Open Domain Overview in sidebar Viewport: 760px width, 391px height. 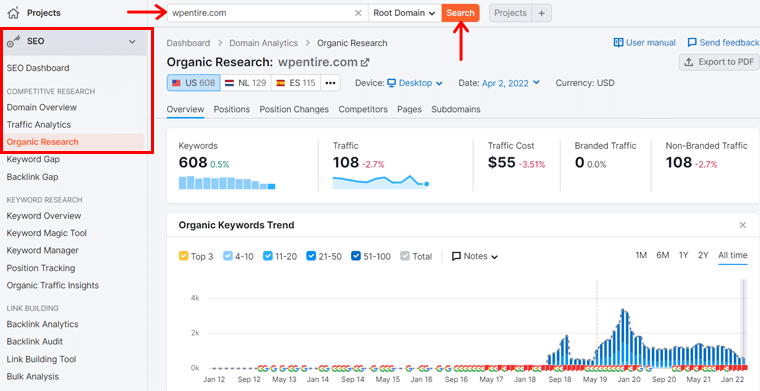tap(42, 108)
